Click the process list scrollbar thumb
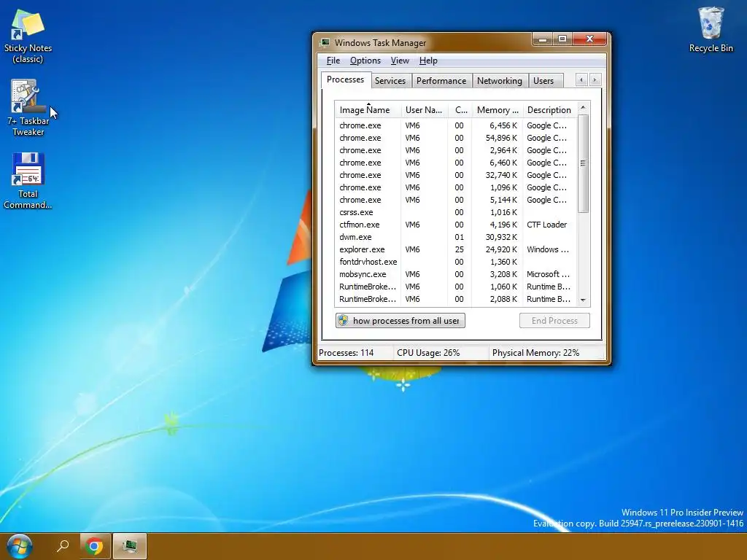The image size is (747, 560). click(x=583, y=163)
